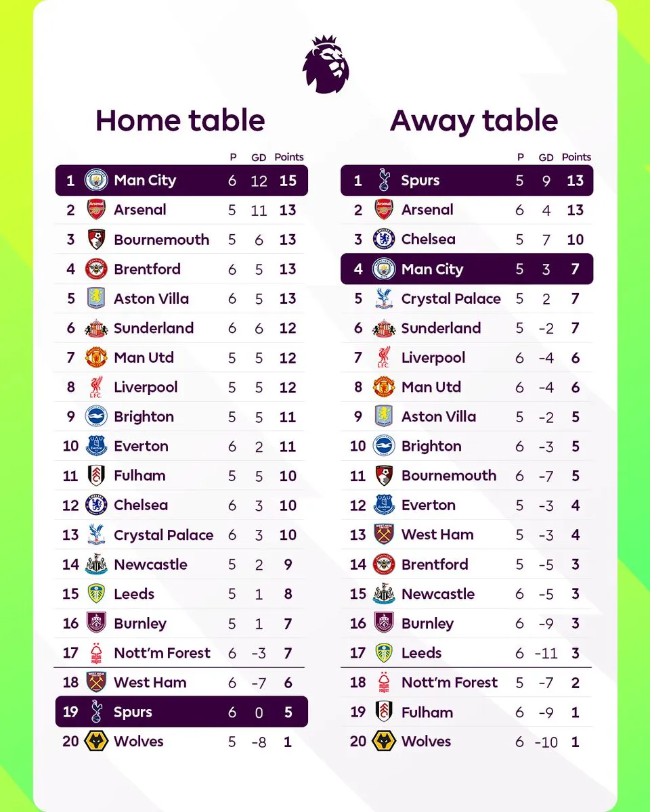Click Points column header in Home table
The image size is (650, 812).
(289, 157)
